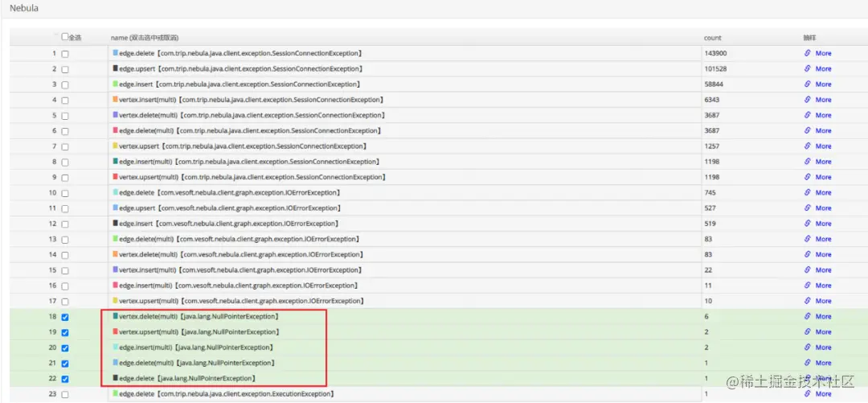This screenshot has width=868, height=403.
Task: Open More for vertex.insert(multi) IOErrorException
Action: point(823,270)
